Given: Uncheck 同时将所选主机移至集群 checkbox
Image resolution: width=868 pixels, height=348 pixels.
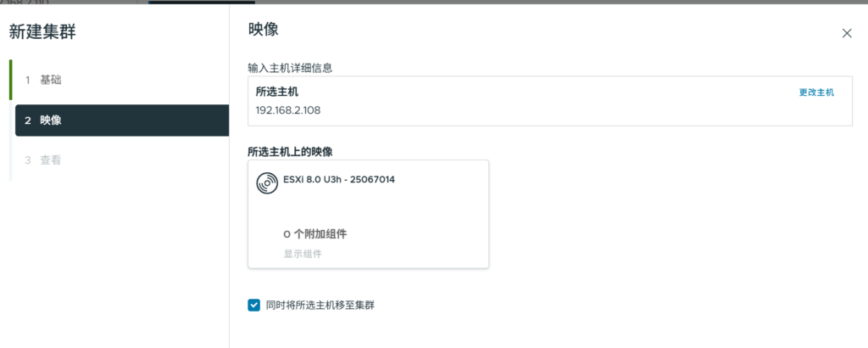Looking at the screenshot, I should coord(253,305).
